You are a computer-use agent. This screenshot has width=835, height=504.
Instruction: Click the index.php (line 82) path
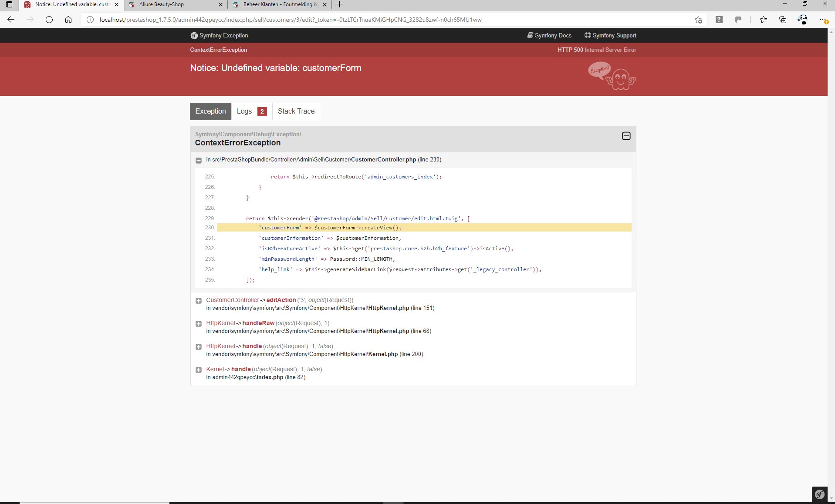coord(256,377)
